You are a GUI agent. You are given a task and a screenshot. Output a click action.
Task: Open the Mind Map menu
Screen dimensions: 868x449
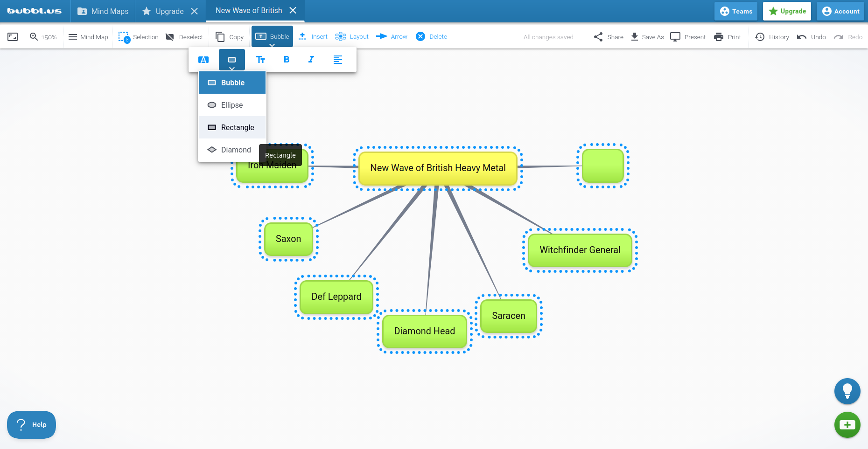(x=88, y=37)
